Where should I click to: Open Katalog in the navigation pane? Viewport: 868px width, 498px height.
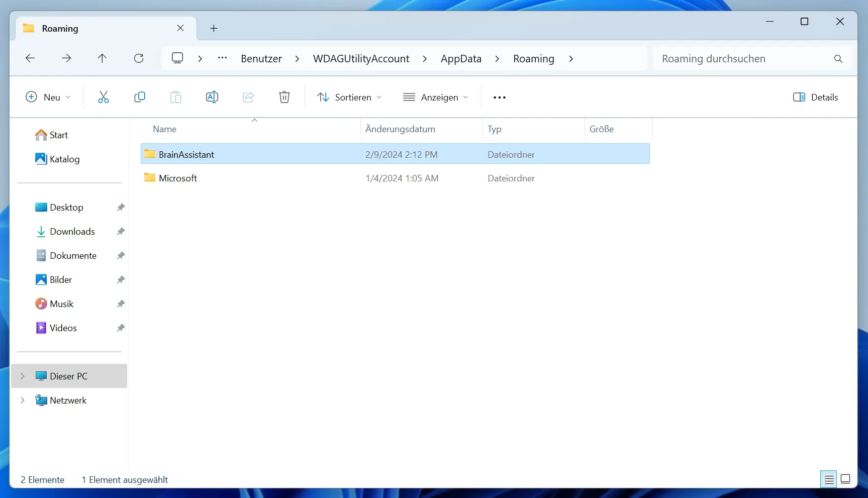pyautogui.click(x=57, y=159)
